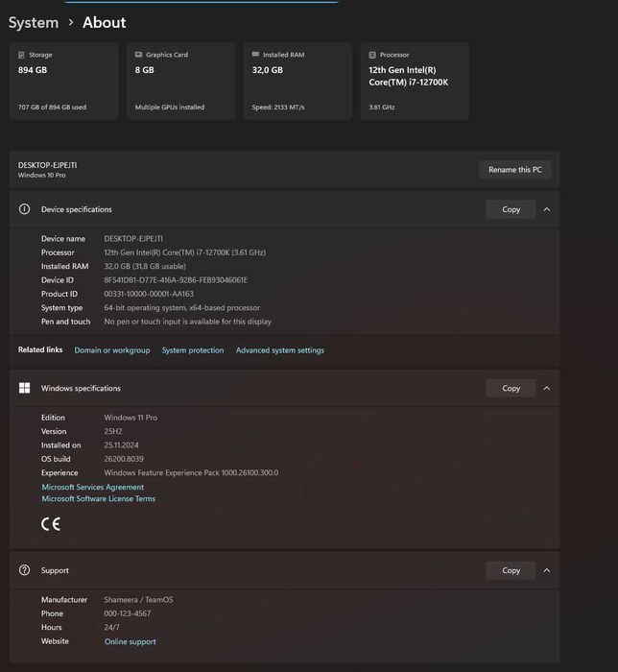The image size is (618, 672).
Task: Click the Edition value 'Windows 11 Pro'
Action: (131, 418)
